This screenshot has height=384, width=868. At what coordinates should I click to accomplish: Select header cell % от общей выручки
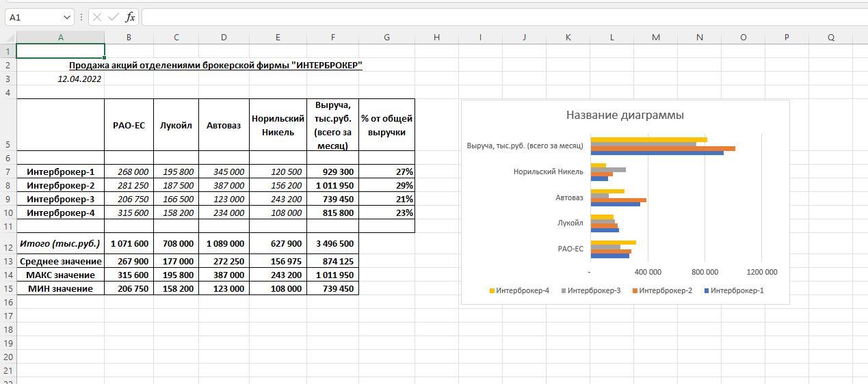click(386, 125)
